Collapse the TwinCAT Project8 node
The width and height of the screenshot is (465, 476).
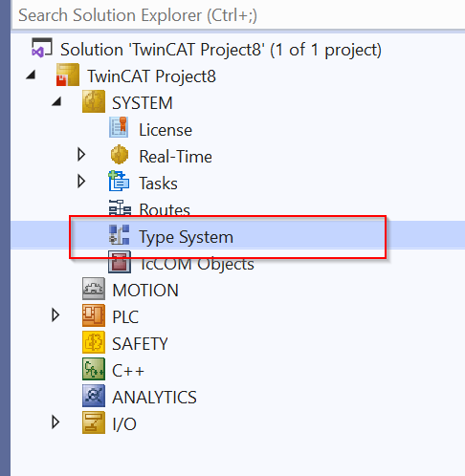31,76
